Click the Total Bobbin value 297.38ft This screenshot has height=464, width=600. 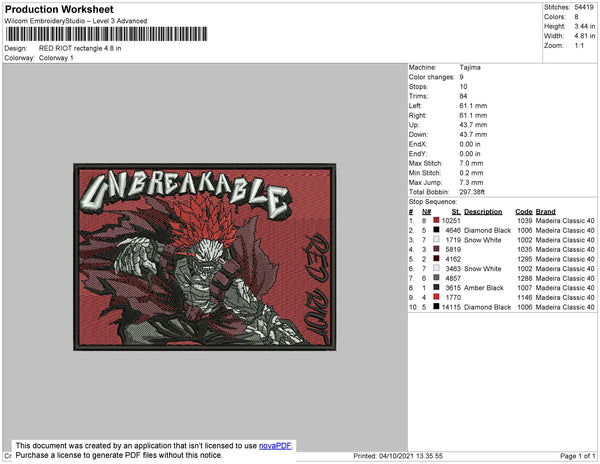472,192
